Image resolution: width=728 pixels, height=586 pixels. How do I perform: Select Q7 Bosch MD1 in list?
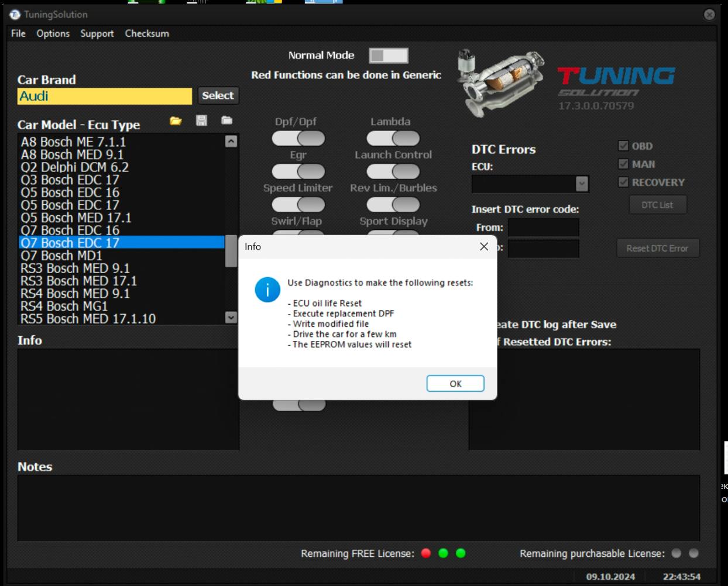121,256
